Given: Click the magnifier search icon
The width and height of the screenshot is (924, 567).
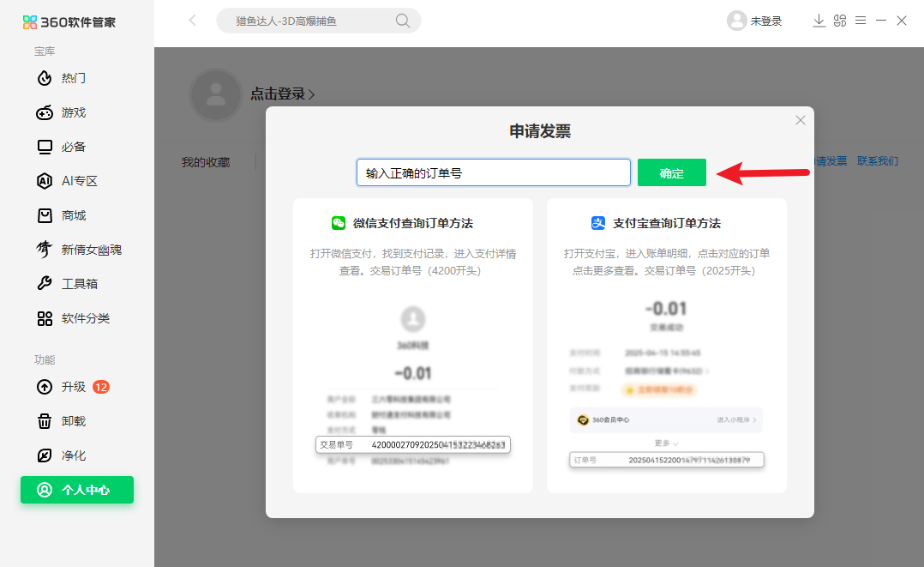Looking at the screenshot, I should (x=403, y=21).
